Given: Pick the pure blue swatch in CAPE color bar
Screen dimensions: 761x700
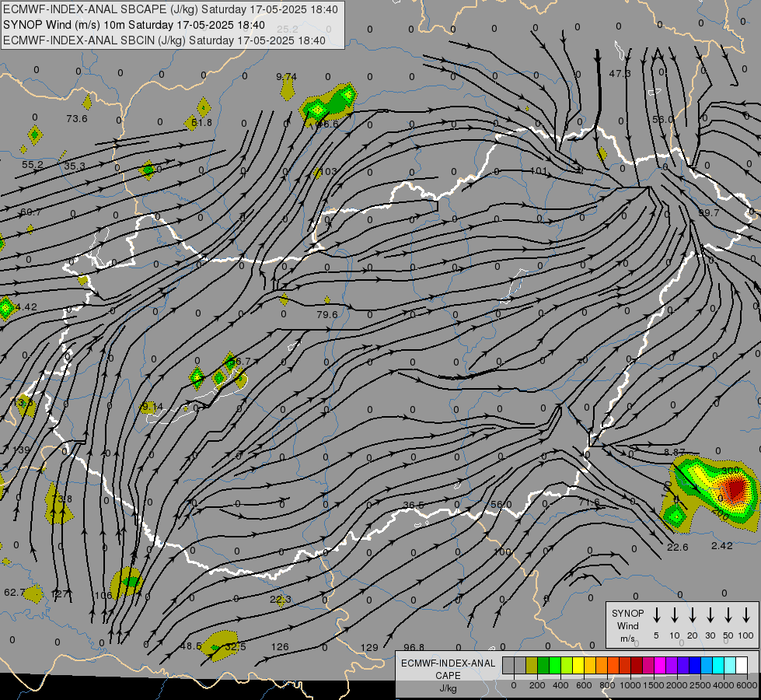Looking at the screenshot, I should (694, 666).
